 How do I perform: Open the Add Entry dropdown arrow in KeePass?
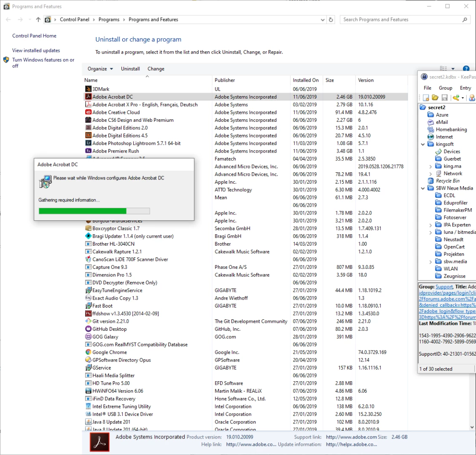463,98
